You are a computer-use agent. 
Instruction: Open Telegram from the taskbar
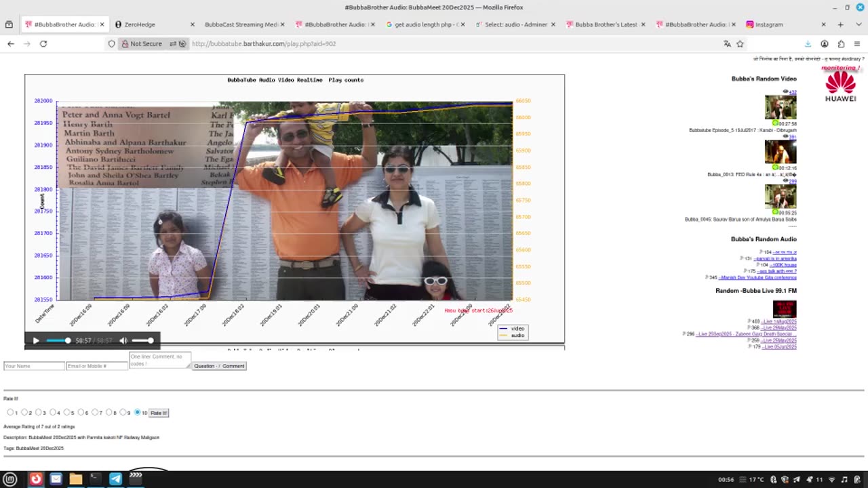[115, 479]
